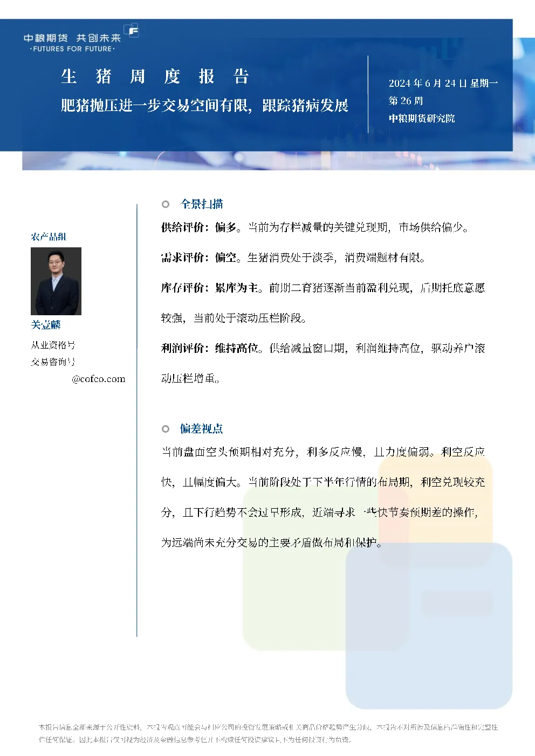Click the 库存评价：累库为主 line
The height and width of the screenshot is (756, 535).
[x=323, y=288]
